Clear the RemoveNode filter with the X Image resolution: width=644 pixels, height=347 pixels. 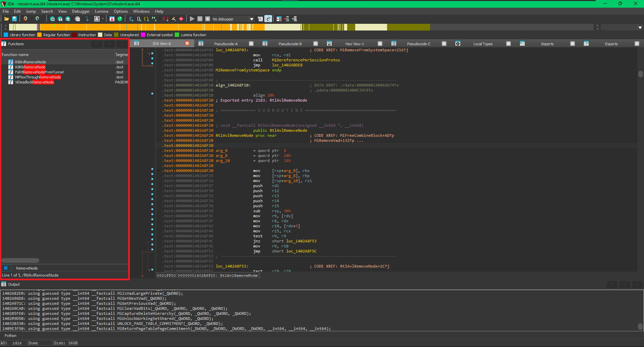[6, 268]
